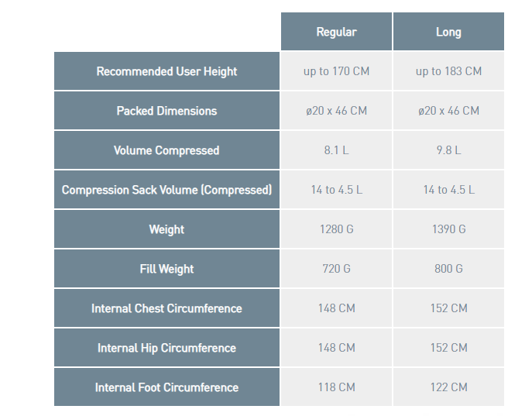Click the 1280 G weight cell
The image size is (532, 416).
click(336, 229)
